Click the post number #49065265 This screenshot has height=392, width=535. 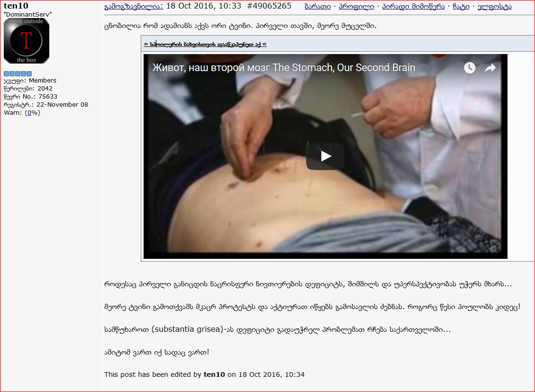tap(269, 6)
